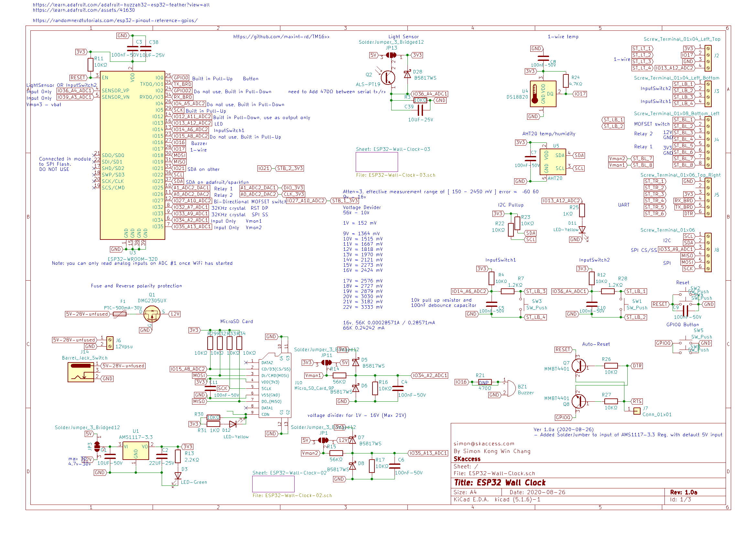
Task: Click the "MicroSD Card" section heading
Action: point(236,321)
